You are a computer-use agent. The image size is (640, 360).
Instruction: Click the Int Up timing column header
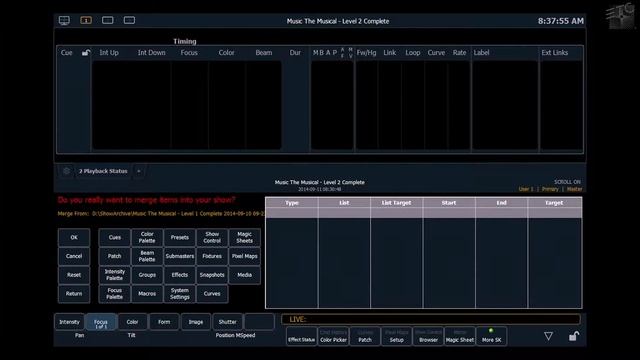coord(109,53)
